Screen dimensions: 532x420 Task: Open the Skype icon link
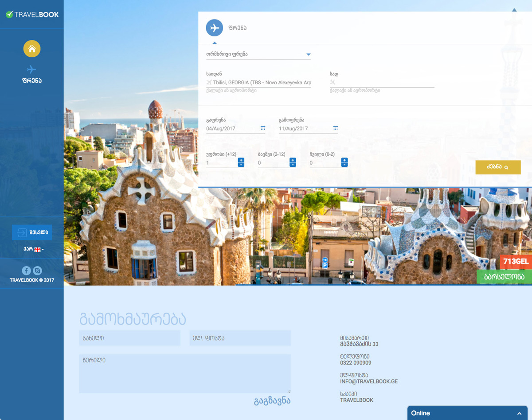[38, 271]
